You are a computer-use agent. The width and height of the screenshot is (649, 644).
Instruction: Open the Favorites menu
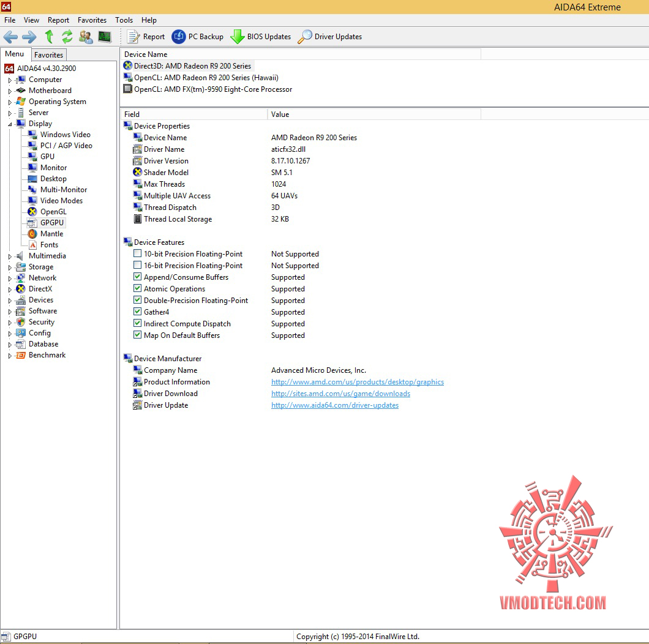(x=92, y=20)
